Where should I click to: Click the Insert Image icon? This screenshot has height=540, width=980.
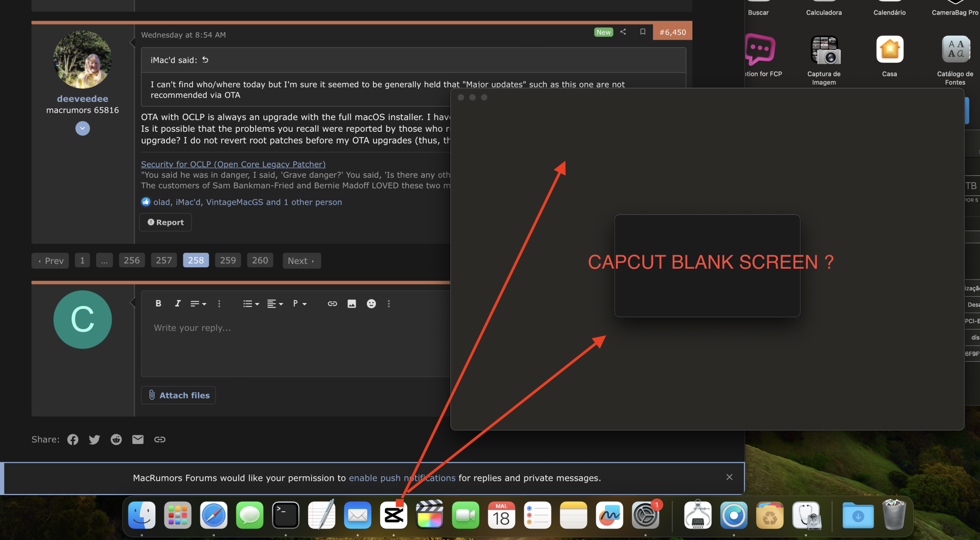(351, 304)
